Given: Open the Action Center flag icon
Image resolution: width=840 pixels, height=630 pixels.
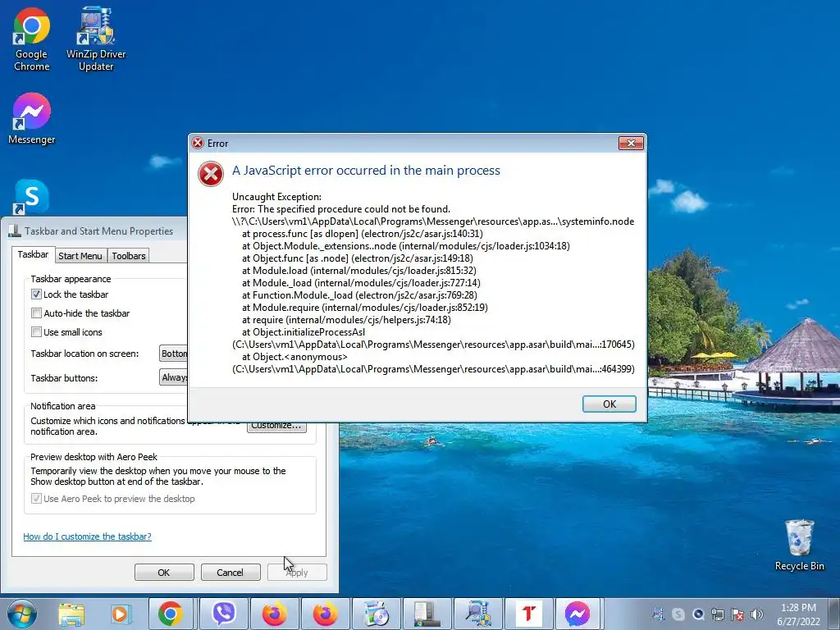Looking at the screenshot, I should (x=737, y=614).
